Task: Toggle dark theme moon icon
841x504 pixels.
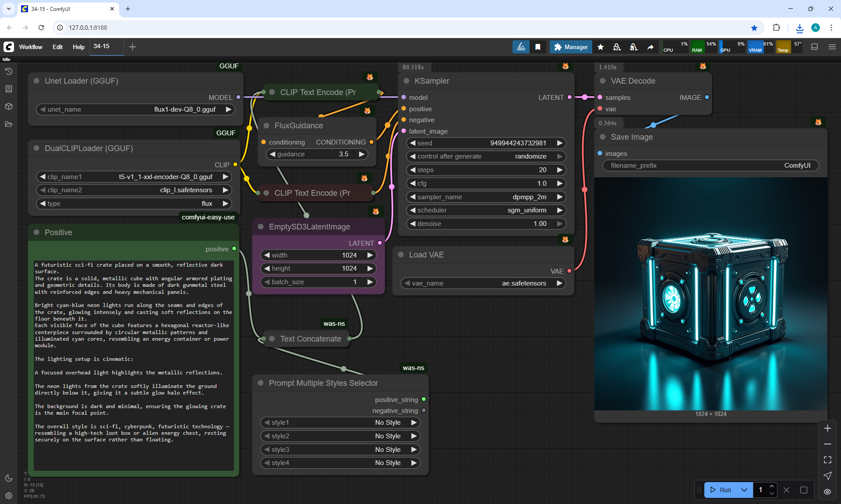Action: 9,478
